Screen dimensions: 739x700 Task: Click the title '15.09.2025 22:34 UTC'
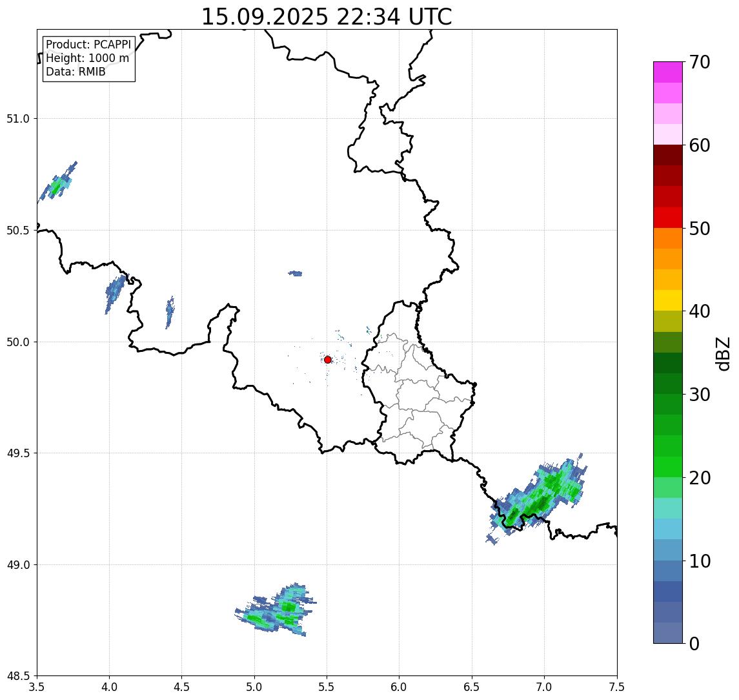[327, 17]
